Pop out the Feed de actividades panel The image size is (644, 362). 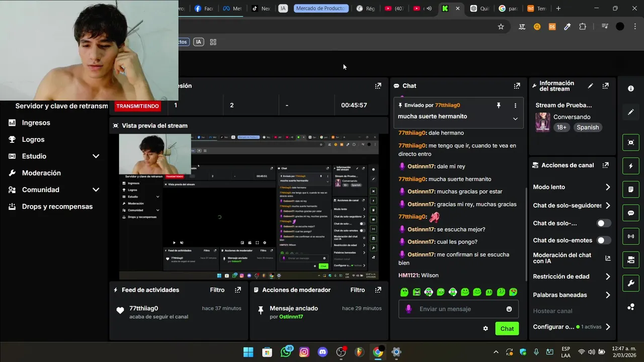coord(238,290)
